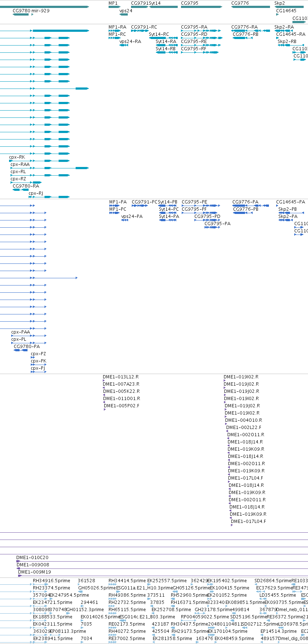Viewport: 308px width, 644px height.
Task: Select BAC clone DME1-009O08
Action: pyautogui.click(x=33, y=565)
